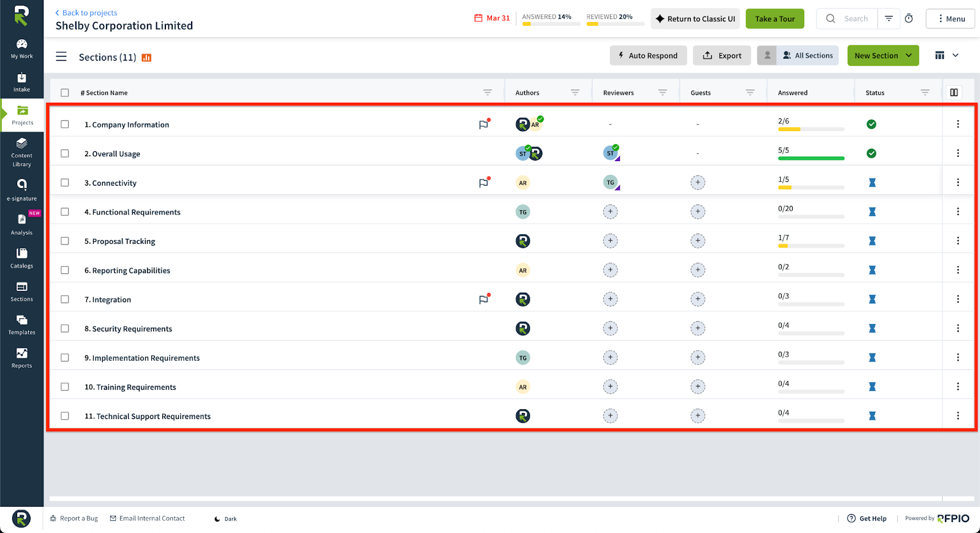This screenshot has height=533, width=980.
Task: Click the flag icon on Connectivity row
Action: [484, 182]
